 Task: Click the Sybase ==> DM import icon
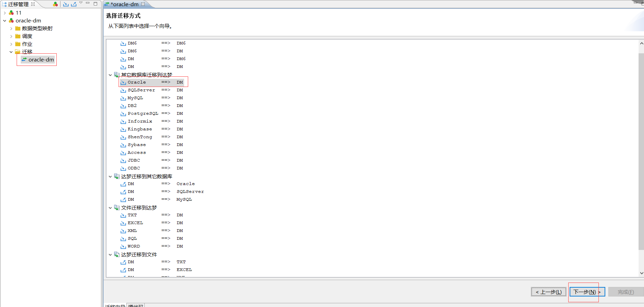coord(123,145)
